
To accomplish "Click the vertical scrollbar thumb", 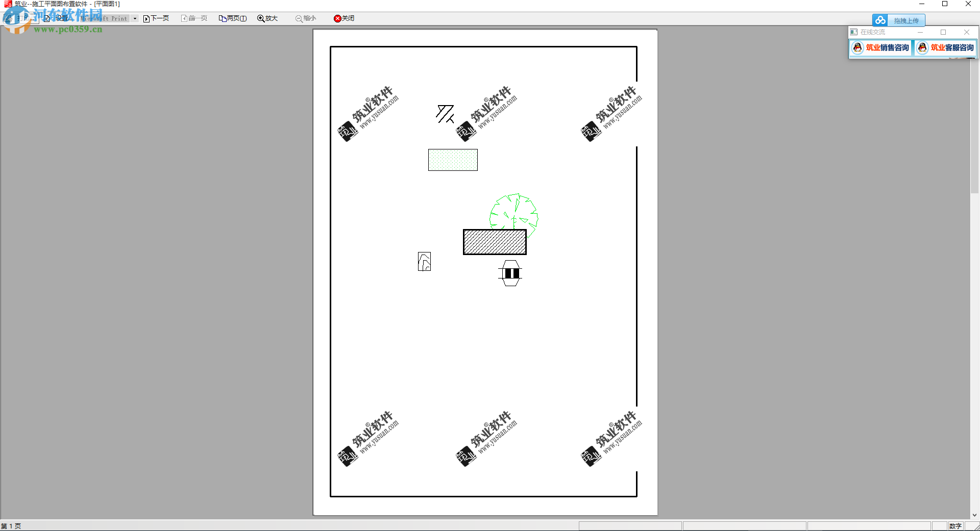I will (x=974, y=125).
